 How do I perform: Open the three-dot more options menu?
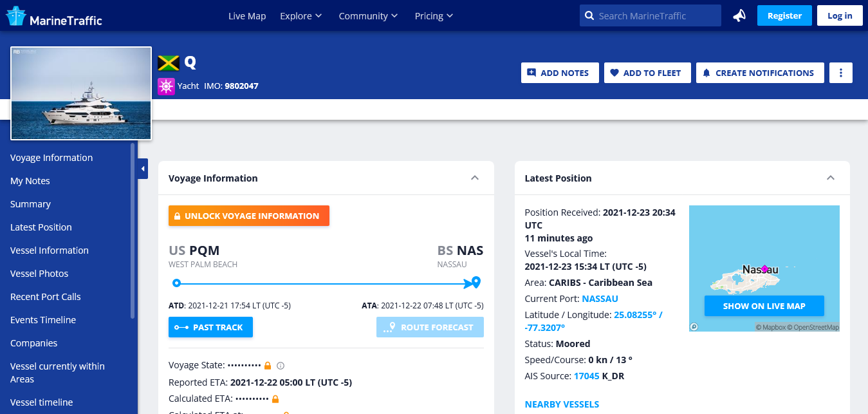[x=841, y=73]
